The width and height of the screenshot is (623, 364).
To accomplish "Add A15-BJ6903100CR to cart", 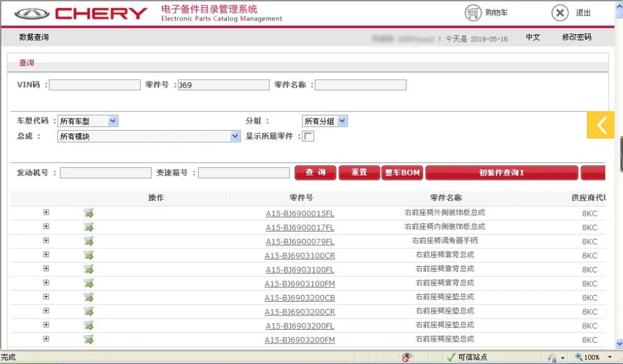I will pos(88,255).
